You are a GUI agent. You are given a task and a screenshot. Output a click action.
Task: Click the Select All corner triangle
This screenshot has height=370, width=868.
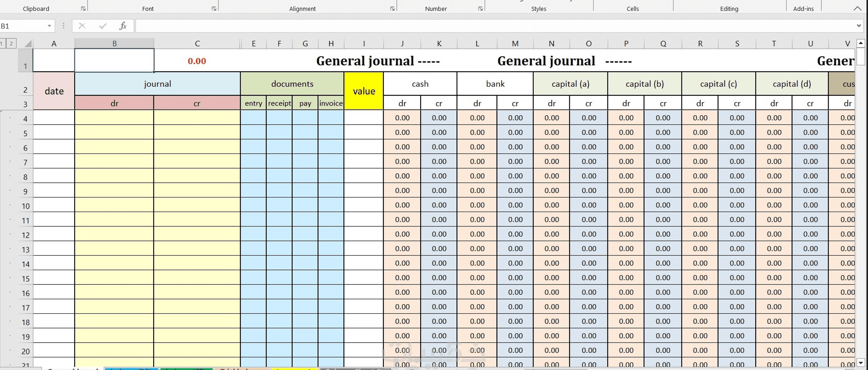click(27, 44)
